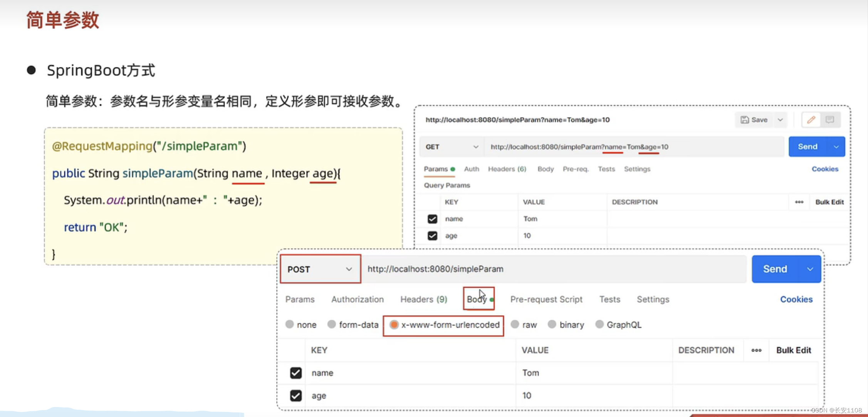The width and height of the screenshot is (868, 417).
Task: Uncheck the name body param checkbox
Action: click(x=296, y=373)
